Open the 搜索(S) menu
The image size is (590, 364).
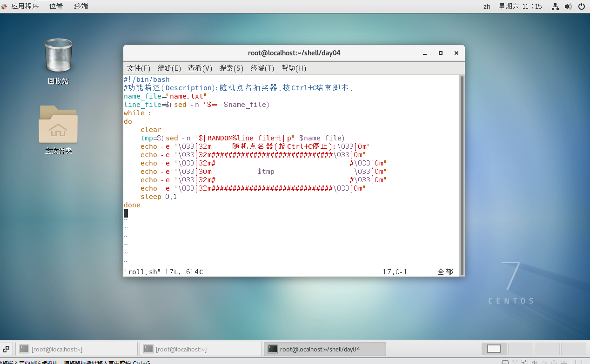pos(231,68)
